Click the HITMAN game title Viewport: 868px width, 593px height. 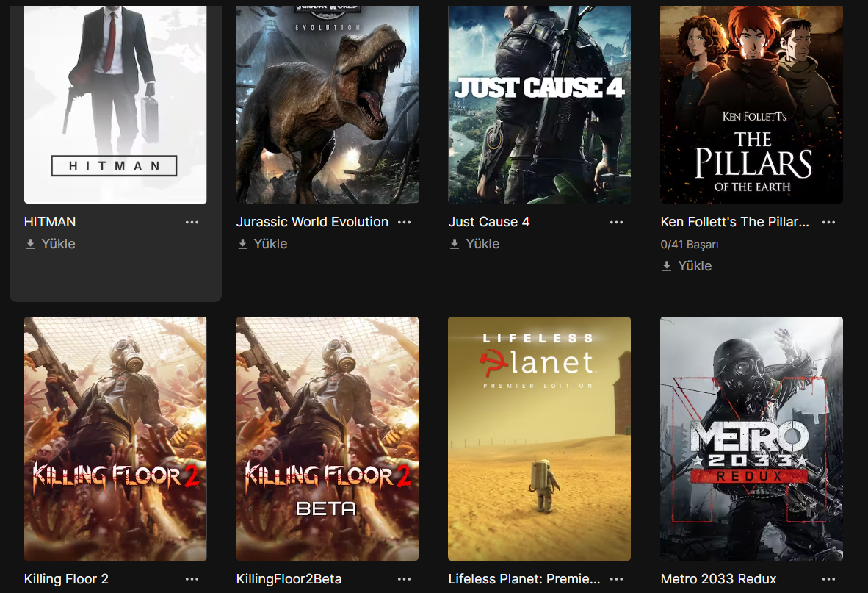pyautogui.click(x=50, y=222)
